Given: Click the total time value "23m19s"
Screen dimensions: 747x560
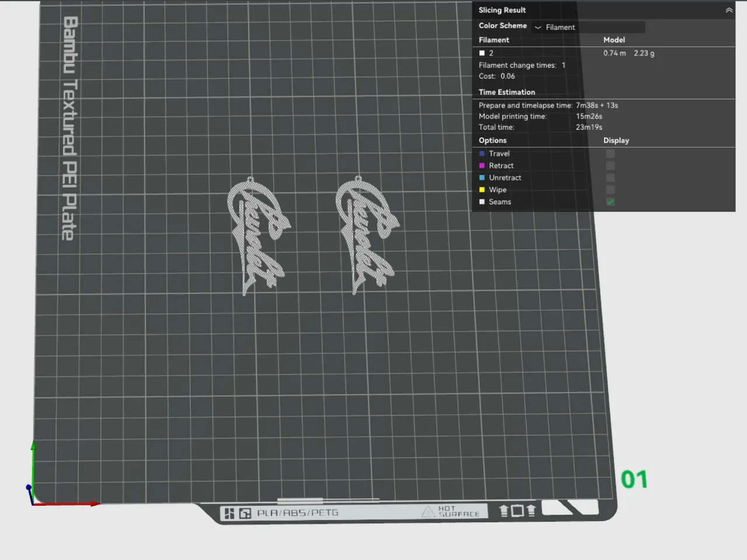Looking at the screenshot, I should pos(589,127).
